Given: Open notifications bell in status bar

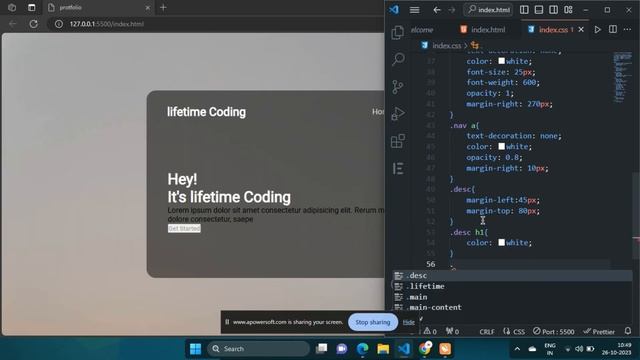Looking at the screenshot, I should click(x=628, y=331).
